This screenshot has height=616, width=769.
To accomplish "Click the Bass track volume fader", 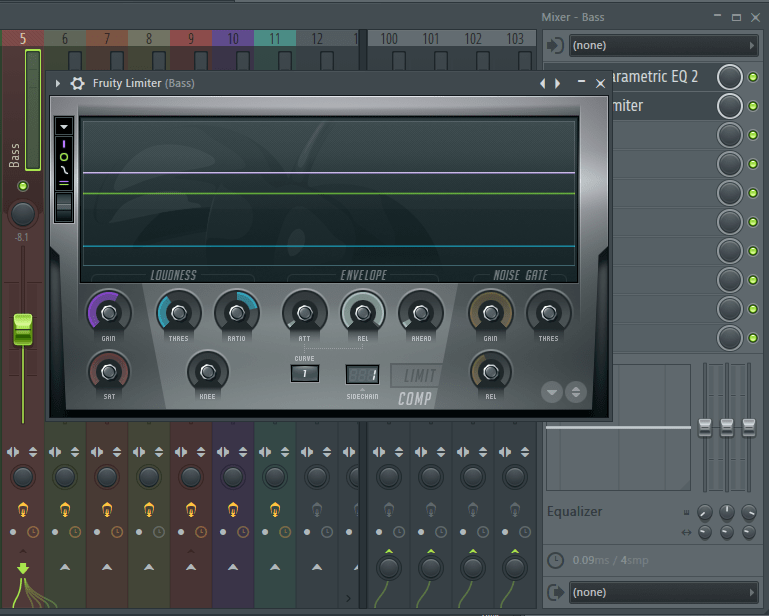I will (x=23, y=330).
